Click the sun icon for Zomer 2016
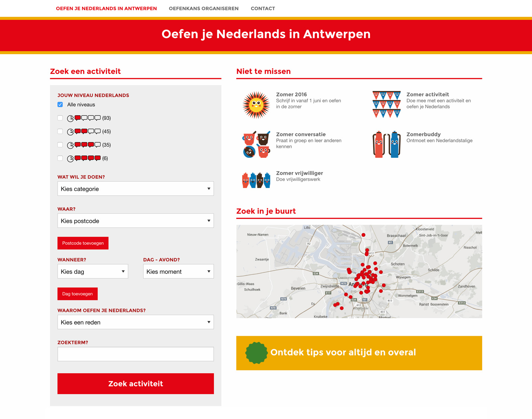Screen dimensions: 532x419 click(x=256, y=105)
